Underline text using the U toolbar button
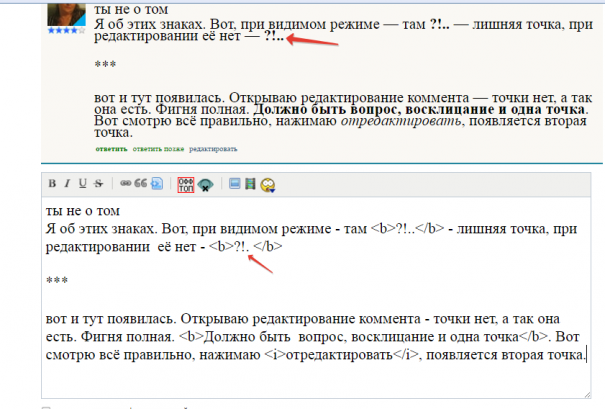 coord(82,184)
